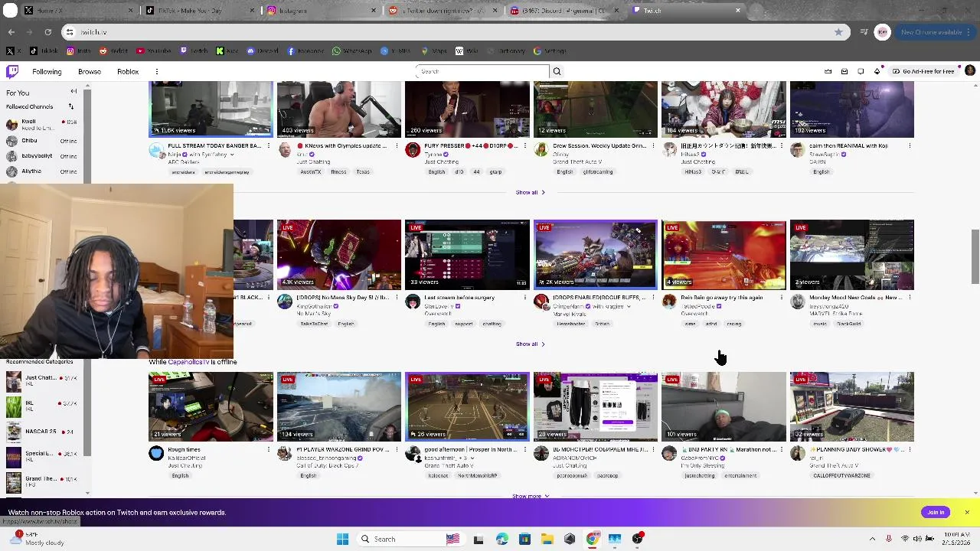980x551 pixels.
Task: Open the YouTube bookmark
Action: click(154, 51)
